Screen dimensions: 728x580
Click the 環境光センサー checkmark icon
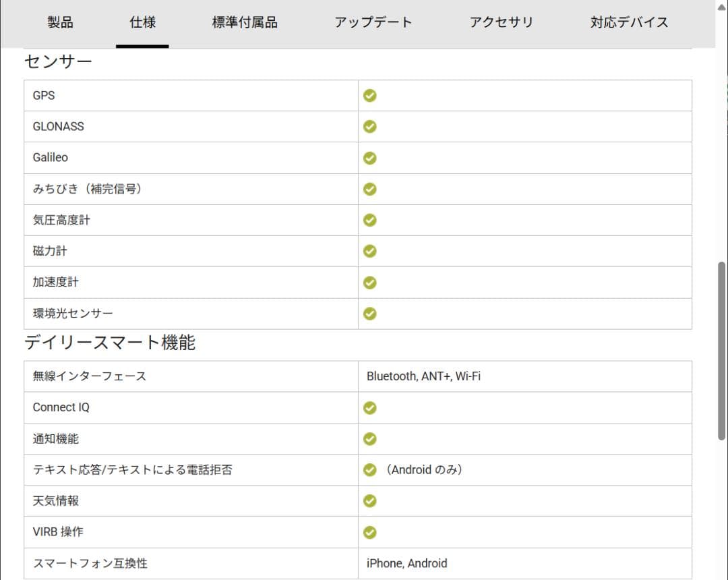(x=369, y=314)
